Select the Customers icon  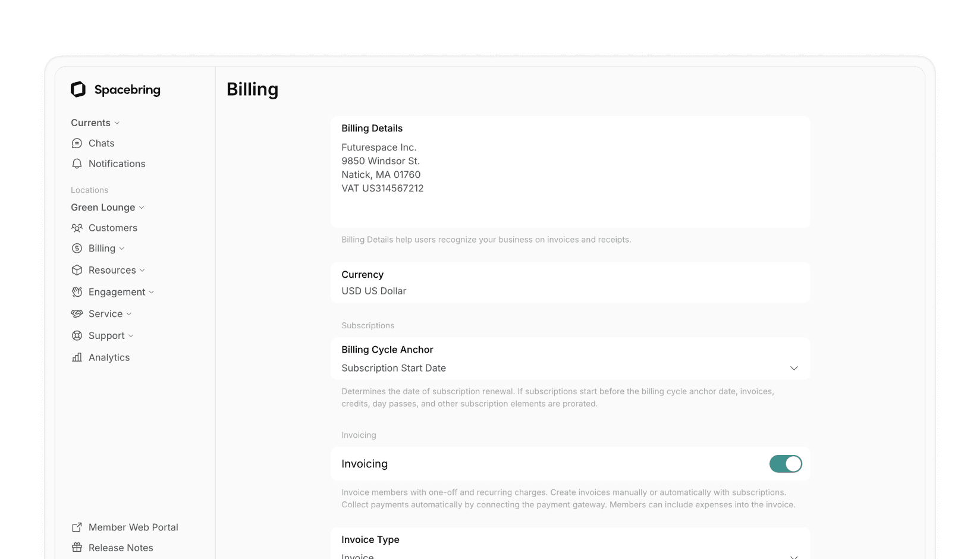coord(77,228)
